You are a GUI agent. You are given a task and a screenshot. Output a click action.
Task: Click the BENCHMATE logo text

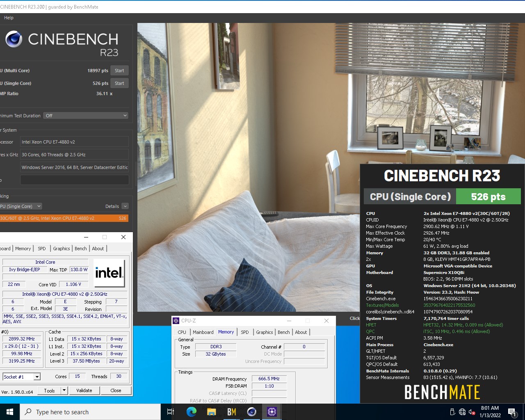pos(442,392)
